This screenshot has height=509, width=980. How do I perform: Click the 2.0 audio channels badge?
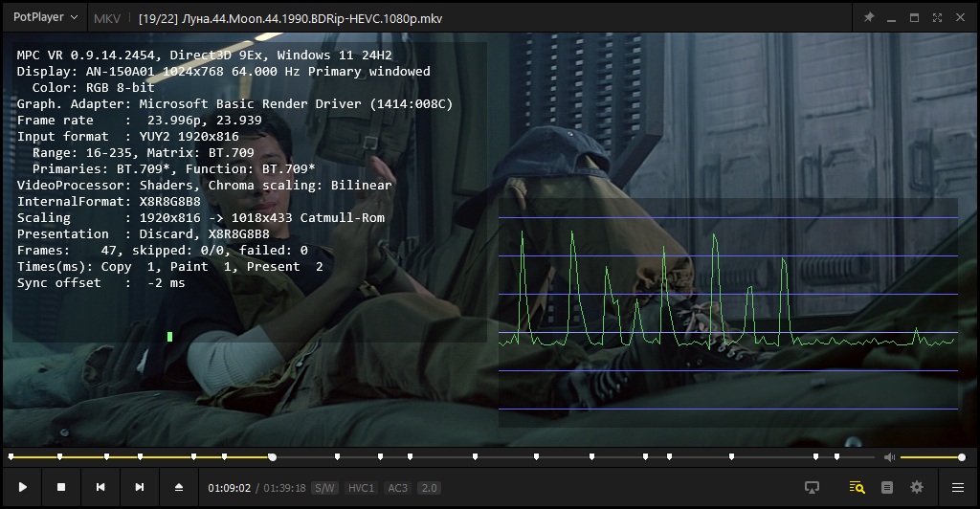pos(430,488)
